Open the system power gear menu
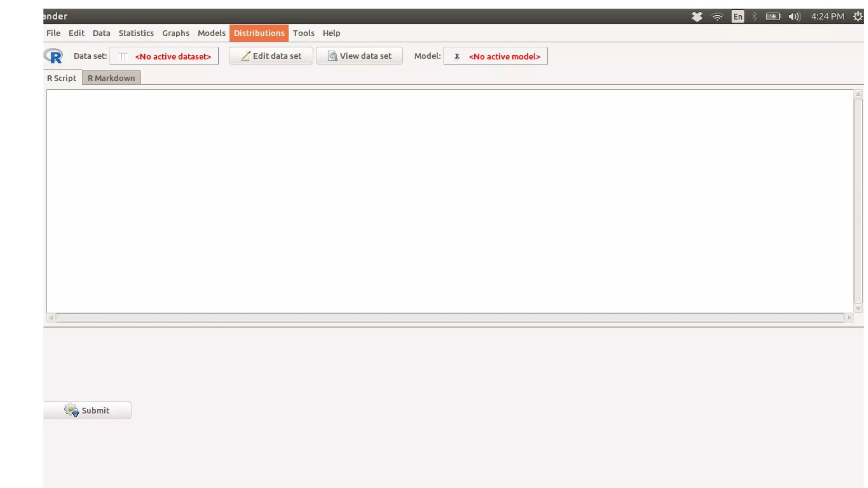The height and width of the screenshot is (488, 868). pos(857,17)
